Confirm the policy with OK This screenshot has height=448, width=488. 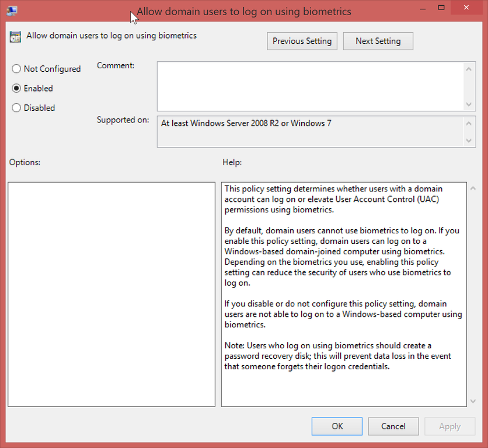337,426
